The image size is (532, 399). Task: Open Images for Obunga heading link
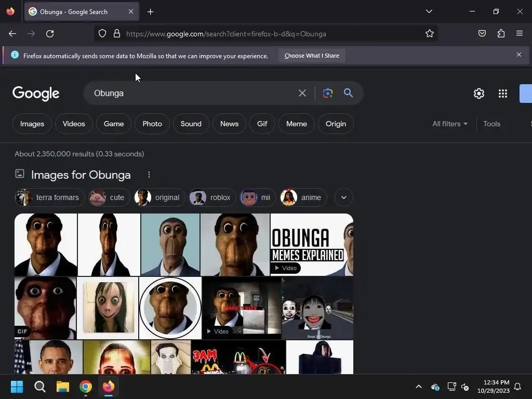tap(81, 175)
